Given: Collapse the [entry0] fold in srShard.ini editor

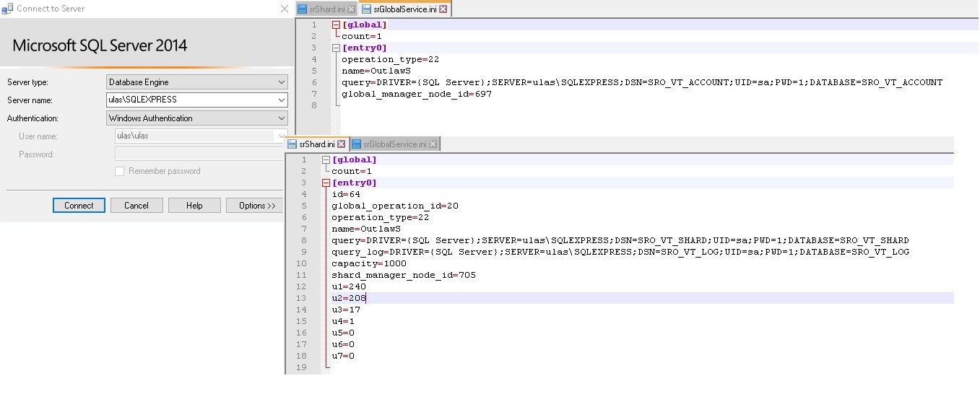Looking at the screenshot, I should tap(326, 183).
